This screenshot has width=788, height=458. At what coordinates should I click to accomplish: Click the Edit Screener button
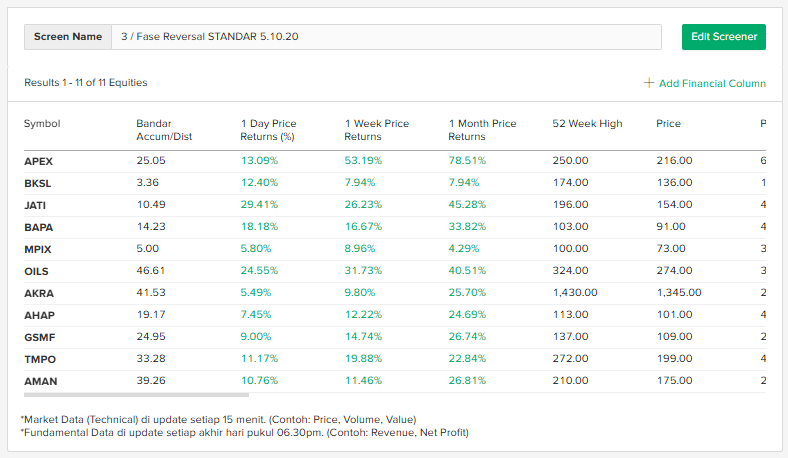coord(723,37)
